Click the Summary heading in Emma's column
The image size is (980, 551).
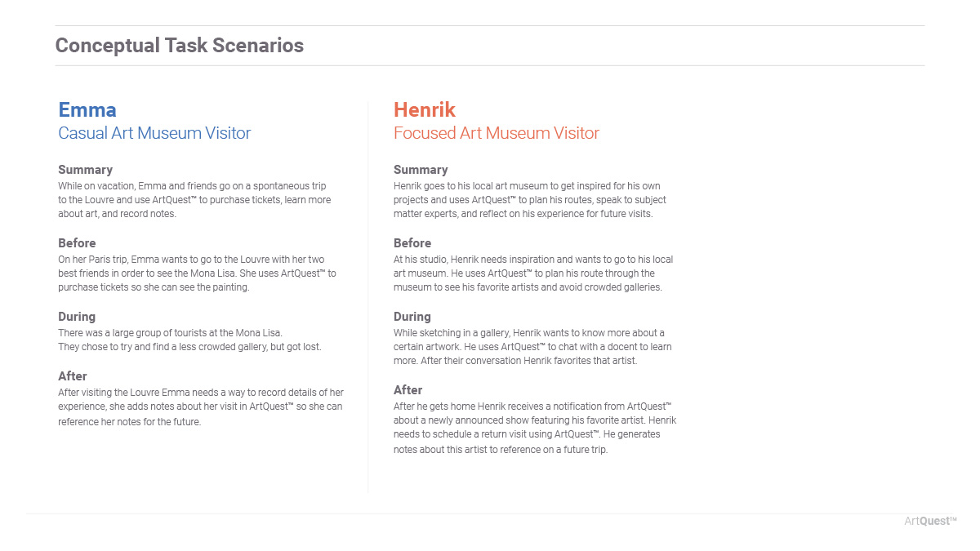pyautogui.click(x=85, y=170)
